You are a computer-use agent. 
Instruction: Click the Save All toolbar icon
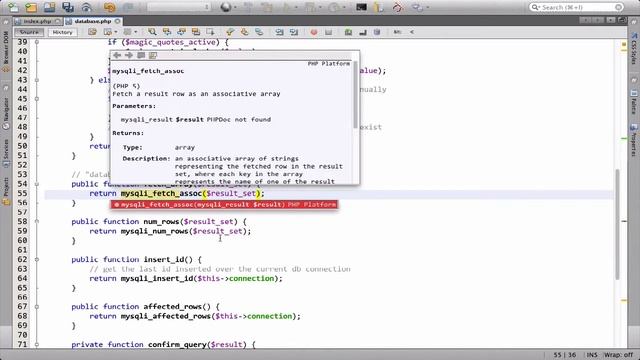[x=68, y=7]
